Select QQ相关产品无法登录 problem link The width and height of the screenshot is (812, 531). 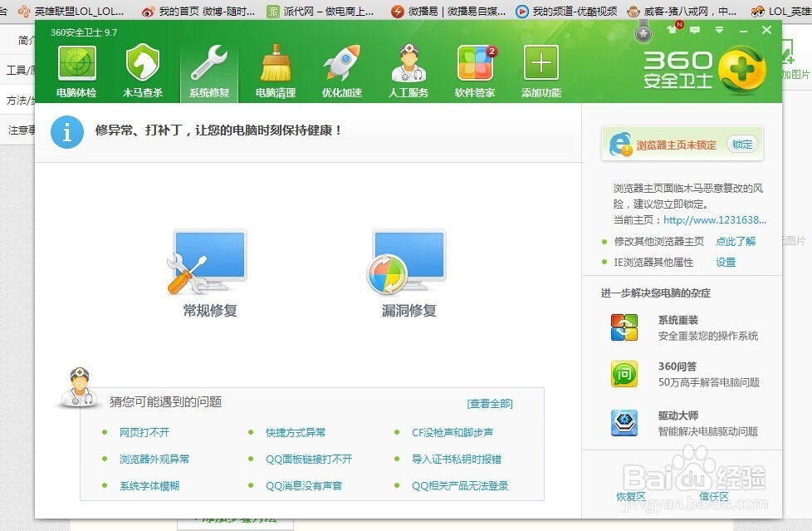coord(460,486)
